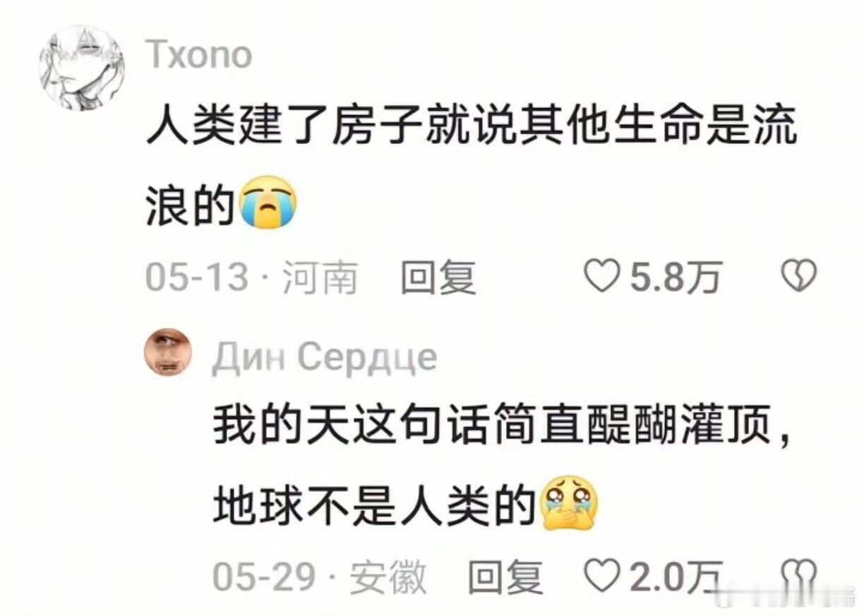Click the 05-29 date stamp

[x=264, y=577]
